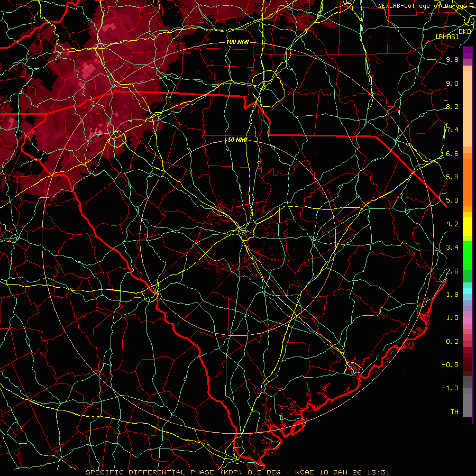Select the 3.4 legend value
The width and height of the screenshot is (476, 476).
452,248
